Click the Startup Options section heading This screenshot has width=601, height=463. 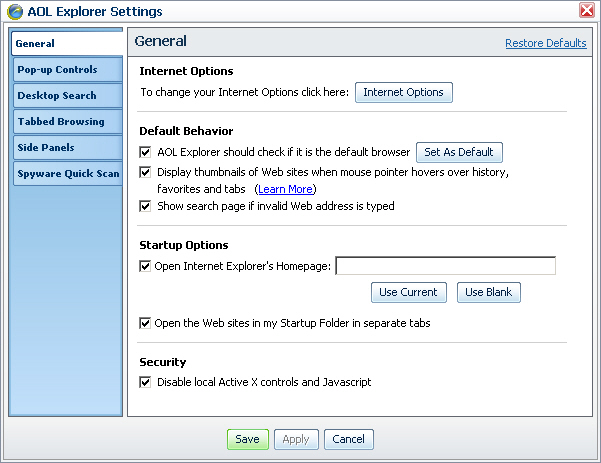tap(184, 245)
